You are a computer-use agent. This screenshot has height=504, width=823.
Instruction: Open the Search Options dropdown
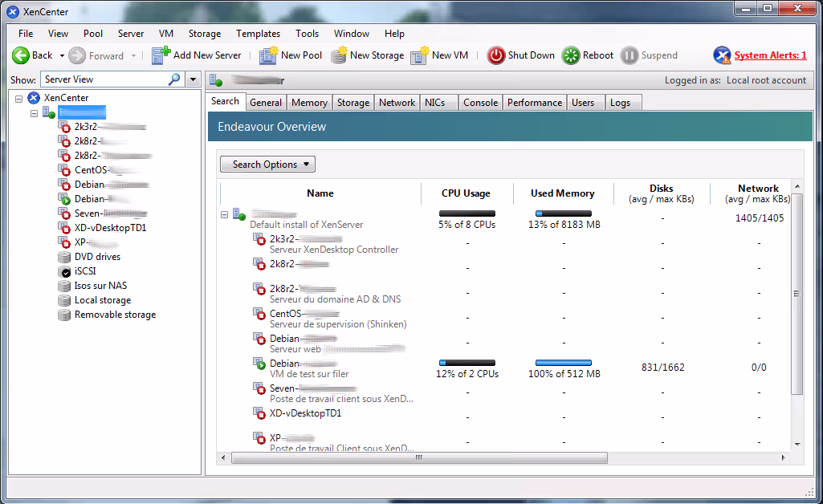click(267, 165)
